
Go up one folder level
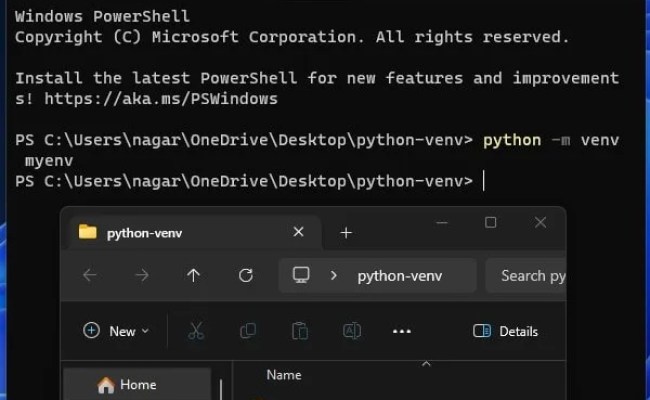(193, 275)
